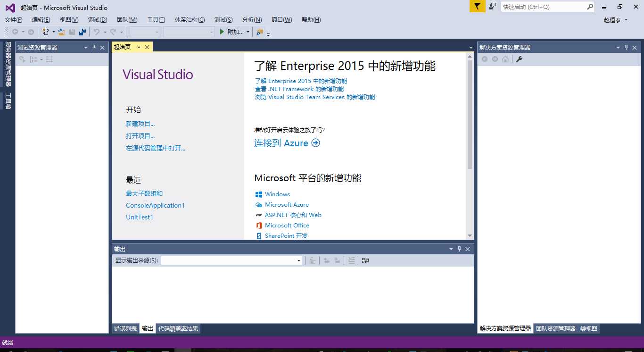The width and height of the screenshot is (644, 352).
Task: Open Test Explorer window position dropdown arrow
Action: point(85,47)
